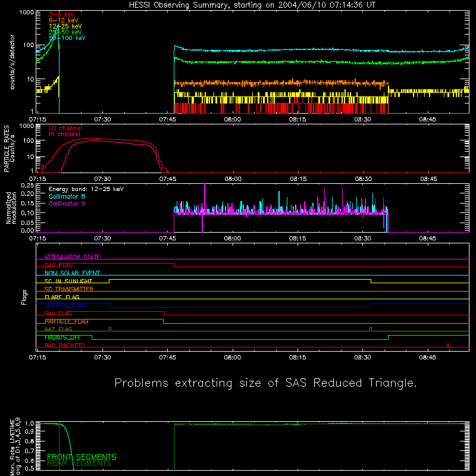Viewport: 476px width, 476px height.
Task: Click the ATTENUATOR_STATE flag label
Action: (72, 257)
